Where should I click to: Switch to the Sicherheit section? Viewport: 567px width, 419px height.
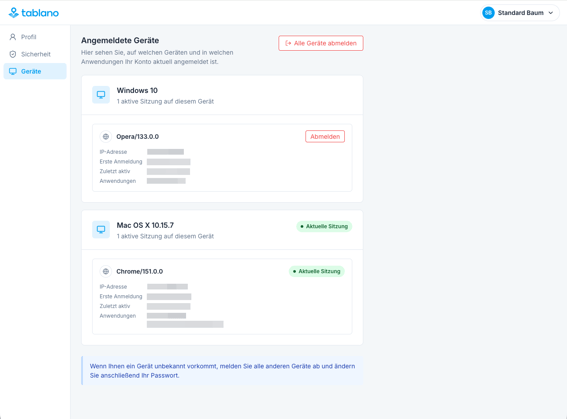(35, 54)
